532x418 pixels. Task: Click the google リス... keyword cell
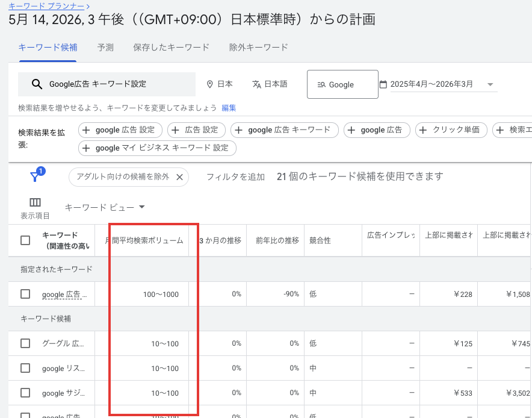tap(63, 368)
